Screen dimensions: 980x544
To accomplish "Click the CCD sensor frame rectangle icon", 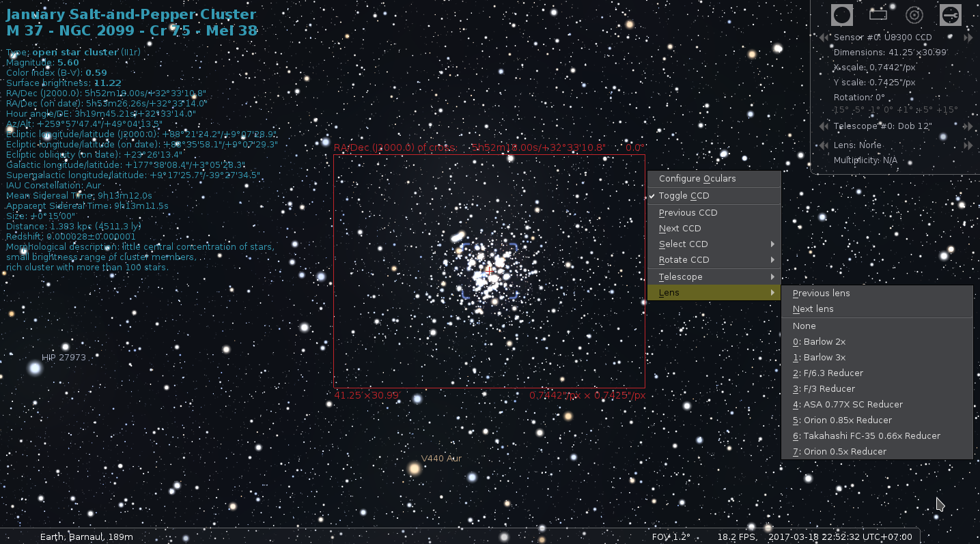I will click(x=878, y=14).
